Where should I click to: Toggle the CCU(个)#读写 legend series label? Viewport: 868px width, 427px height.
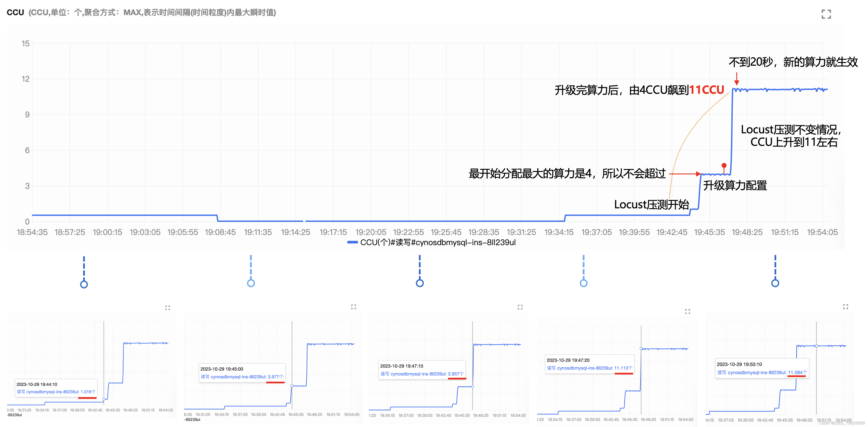pyautogui.click(x=438, y=242)
